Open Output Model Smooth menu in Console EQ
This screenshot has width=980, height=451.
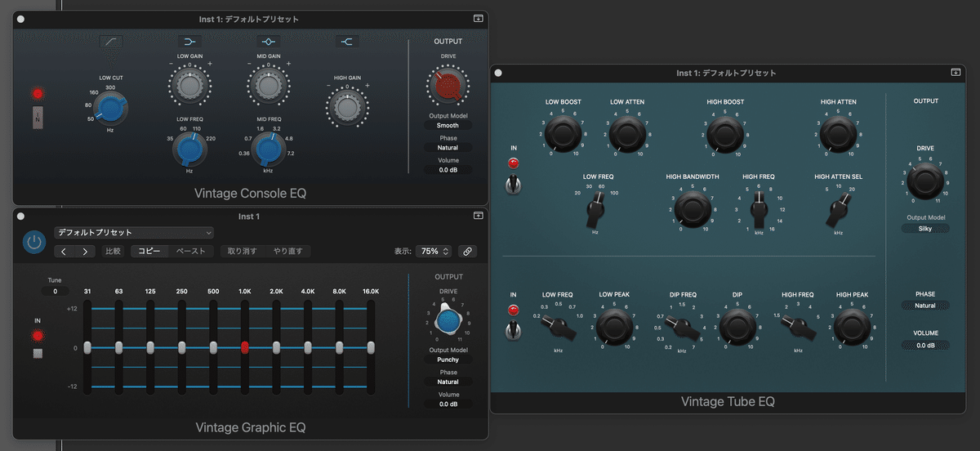point(448,126)
